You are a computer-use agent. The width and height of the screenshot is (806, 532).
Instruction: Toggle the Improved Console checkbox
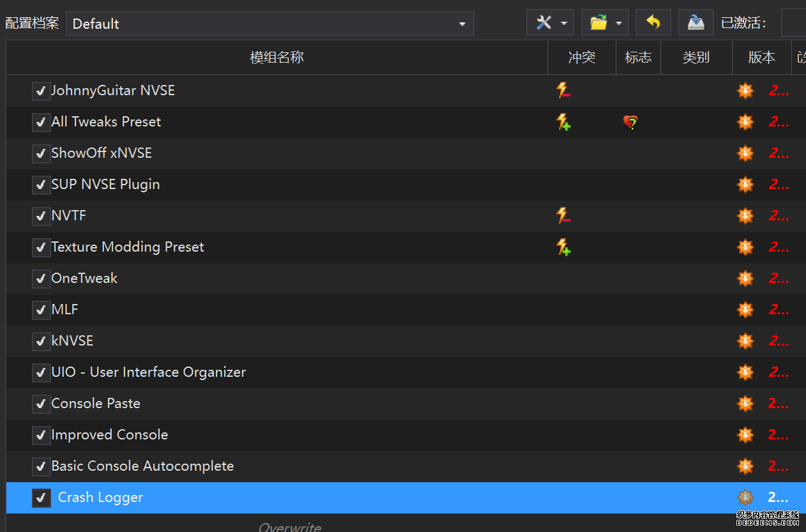pyautogui.click(x=41, y=436)
